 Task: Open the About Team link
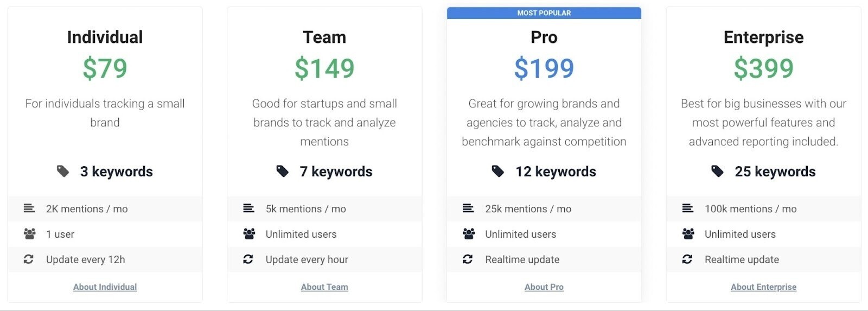click(x=324, y=287)
